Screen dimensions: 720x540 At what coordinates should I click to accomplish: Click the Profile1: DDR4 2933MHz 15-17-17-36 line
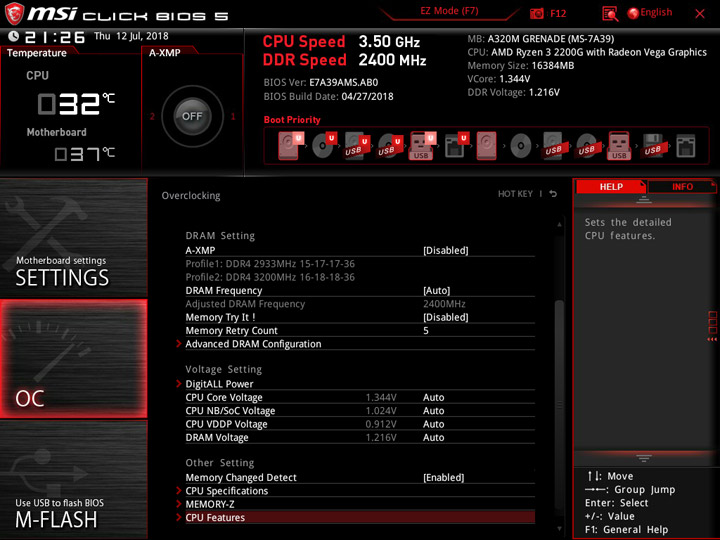pyautogui.click(x=270, y=264)
